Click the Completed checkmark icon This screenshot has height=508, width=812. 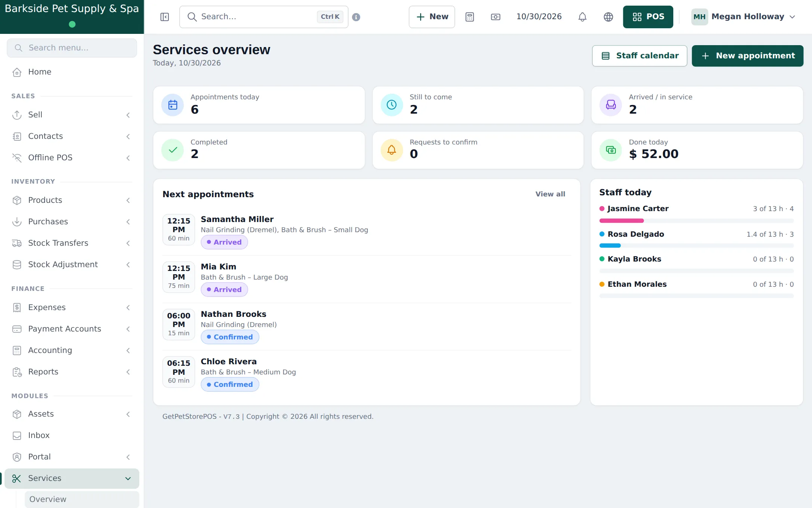[x=173, y=150]
